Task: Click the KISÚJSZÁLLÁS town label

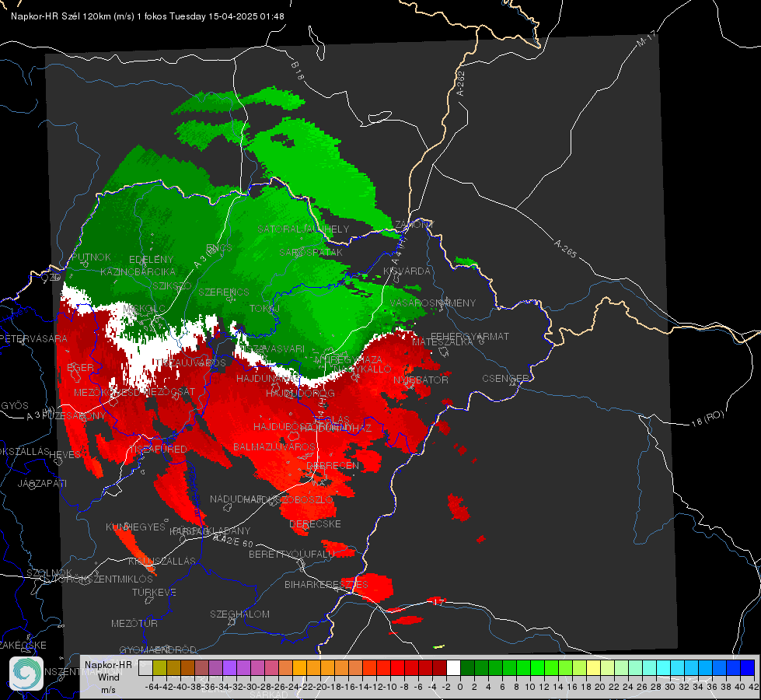Action: (162, 561)
